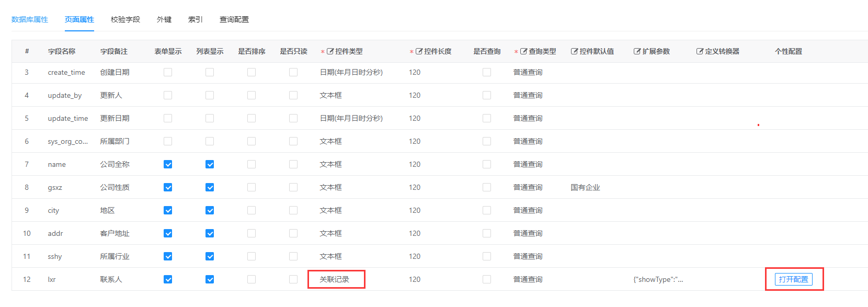Open the 校验字段 tab
Screen dimensions: 868x307
[x=125, y=19]
